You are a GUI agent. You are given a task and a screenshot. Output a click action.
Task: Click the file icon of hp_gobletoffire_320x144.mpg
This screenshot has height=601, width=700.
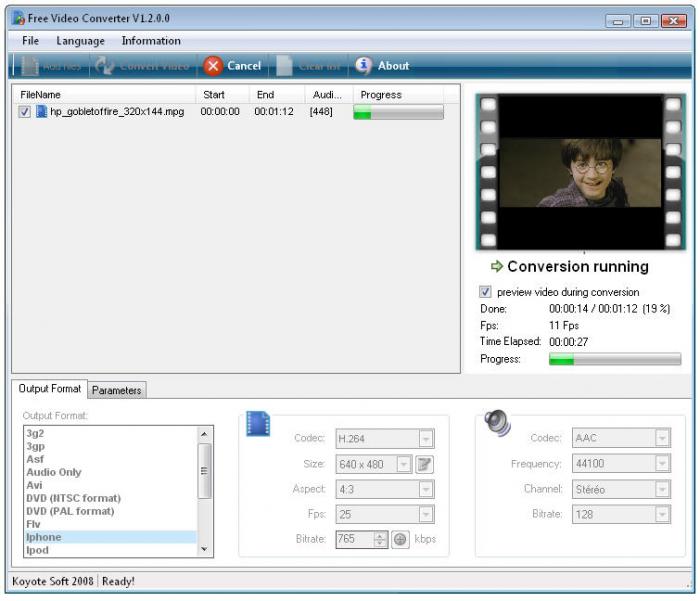coord(42,112)
